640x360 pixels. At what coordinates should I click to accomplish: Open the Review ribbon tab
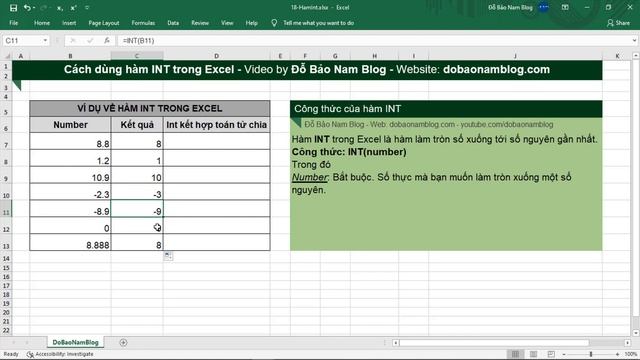coord(200,23)
